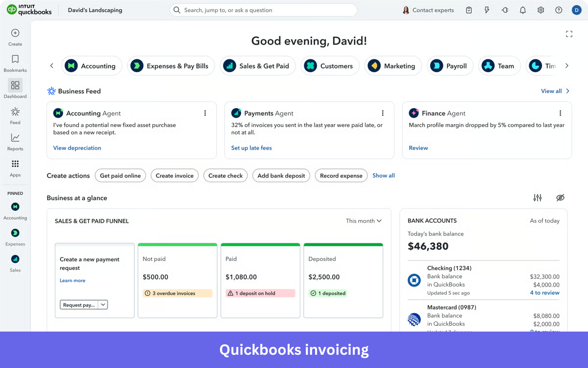Open the settings gear icon
Image resolution: width=588 pixels, height=368 pixels.
coord(541,10)
